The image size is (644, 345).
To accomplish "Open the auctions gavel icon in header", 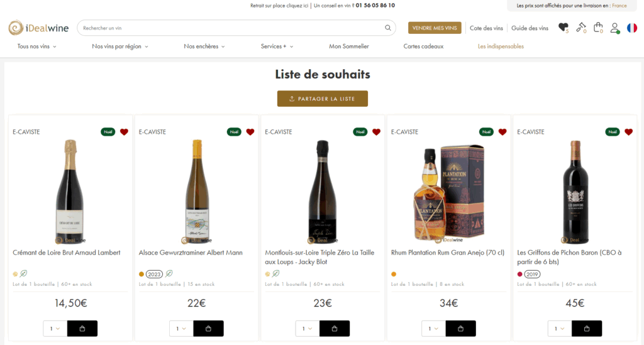I will [x=580, y=28].
